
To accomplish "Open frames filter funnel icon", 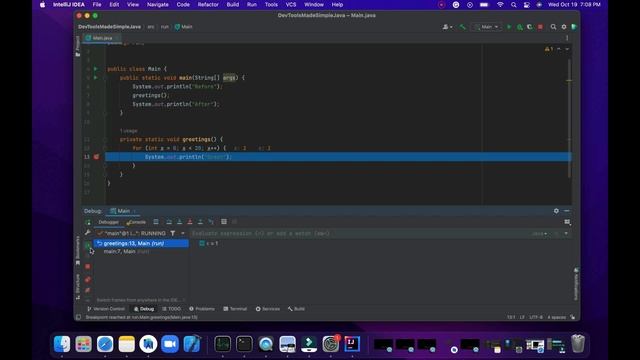I will click(173, 233).
